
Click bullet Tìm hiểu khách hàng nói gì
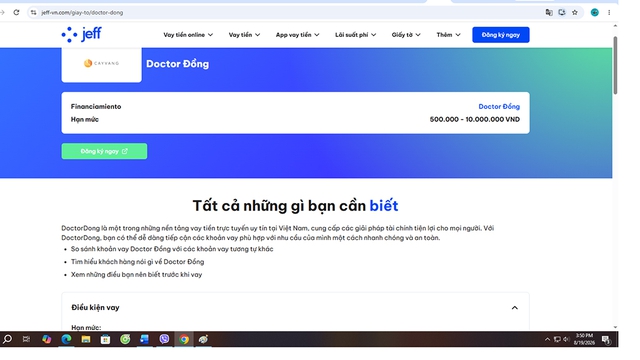click(x=138, y=262)
